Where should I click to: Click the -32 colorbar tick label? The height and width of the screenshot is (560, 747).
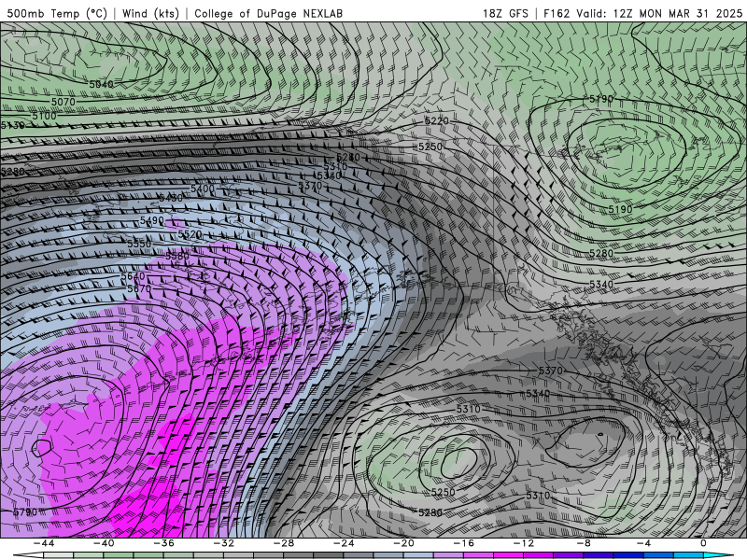pos(224,543)
